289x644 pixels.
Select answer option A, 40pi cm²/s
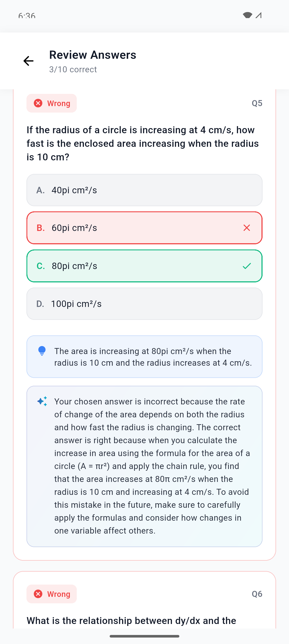coord(144,190)
